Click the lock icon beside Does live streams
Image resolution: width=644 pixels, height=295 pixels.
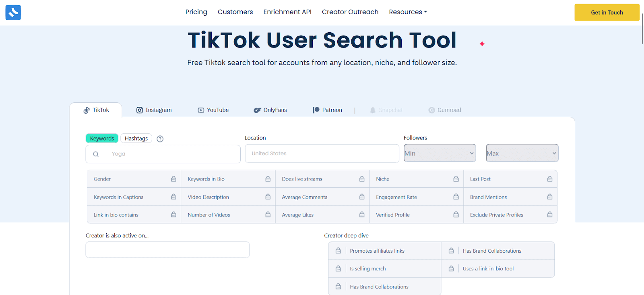coord(362,179)
